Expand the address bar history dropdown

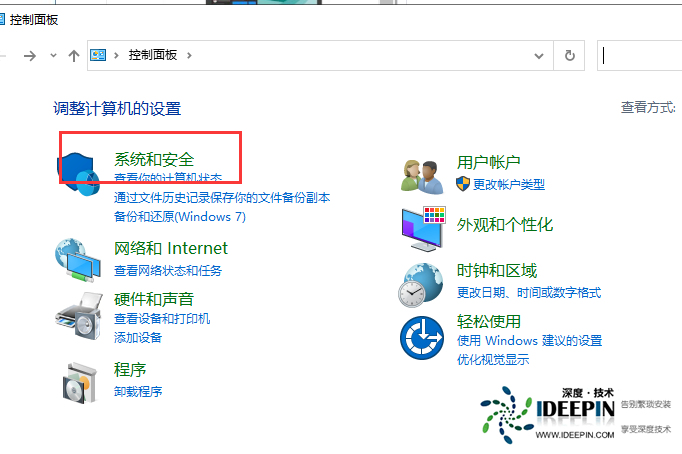(539, 56)
